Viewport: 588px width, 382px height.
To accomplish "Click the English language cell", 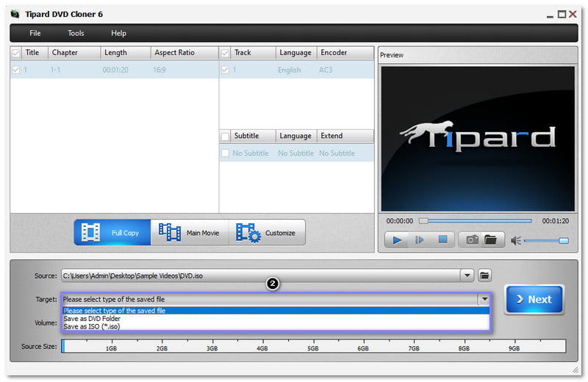I will (x=289, y=70).
